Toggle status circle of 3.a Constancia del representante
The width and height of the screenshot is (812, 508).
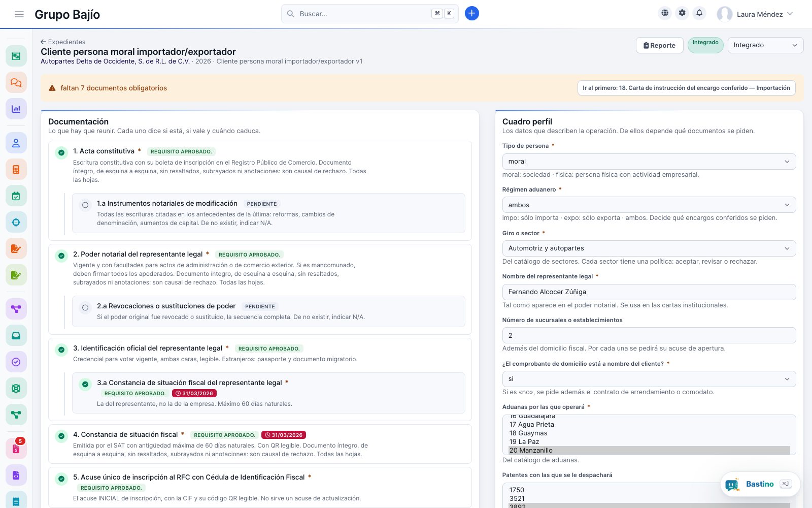(85, 384)
